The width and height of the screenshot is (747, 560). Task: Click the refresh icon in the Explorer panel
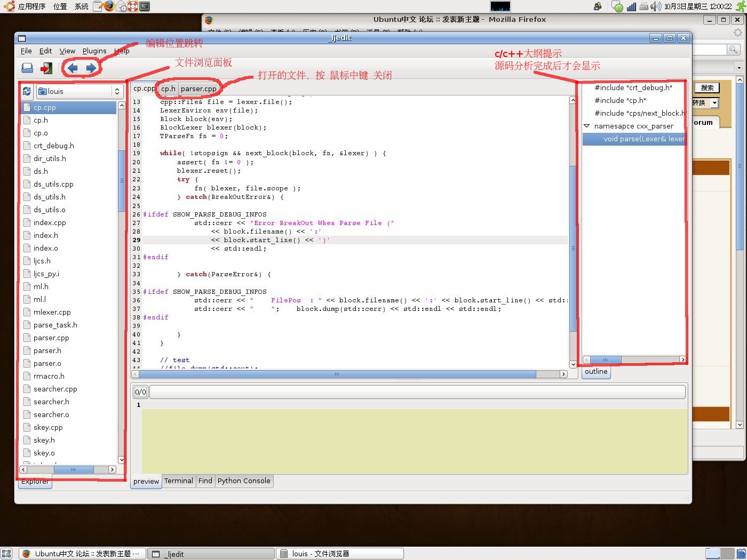(27, 92)
